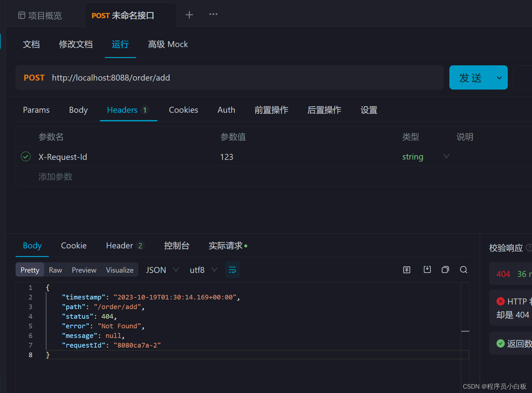This screenshot has width=532, height=393.
Task: Click the 参数值 column header
Action: pos(233,137)
